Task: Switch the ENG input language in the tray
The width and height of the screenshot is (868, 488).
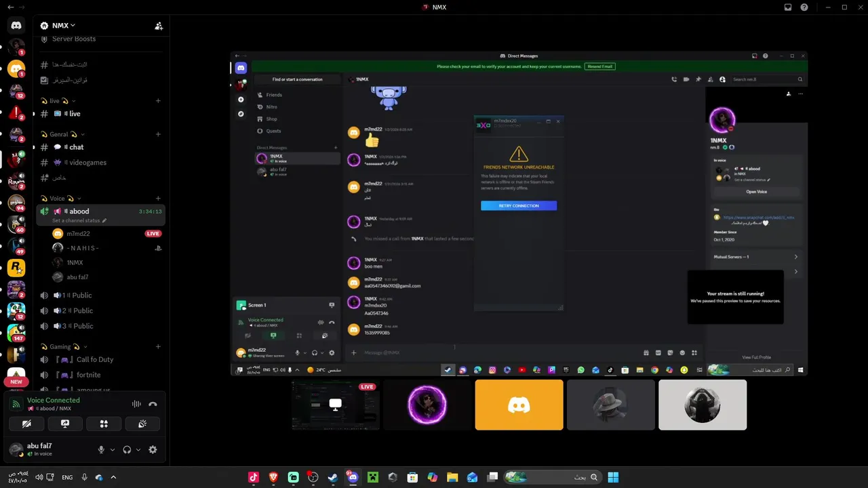Action: click(67, 477)
